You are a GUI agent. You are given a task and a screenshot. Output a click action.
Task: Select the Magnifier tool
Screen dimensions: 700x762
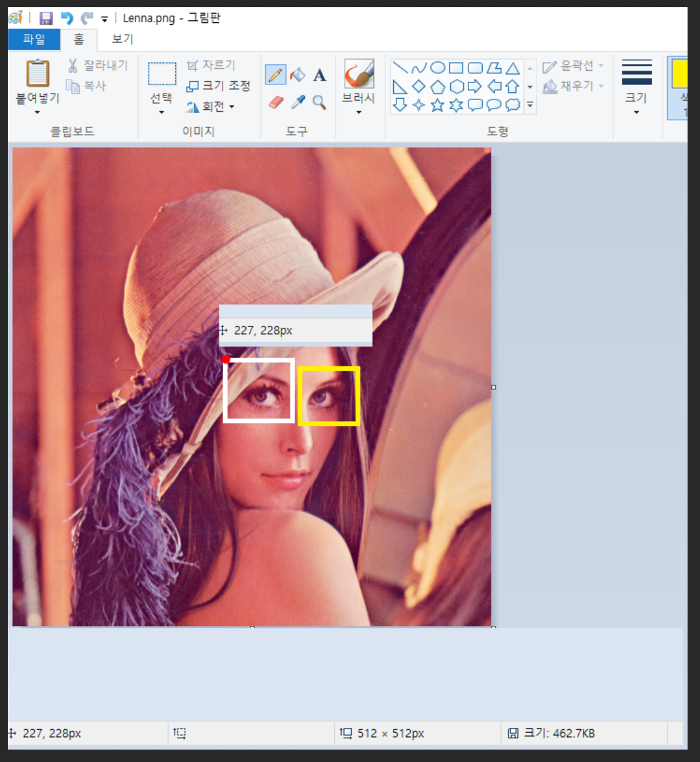[x=319, y=102]
